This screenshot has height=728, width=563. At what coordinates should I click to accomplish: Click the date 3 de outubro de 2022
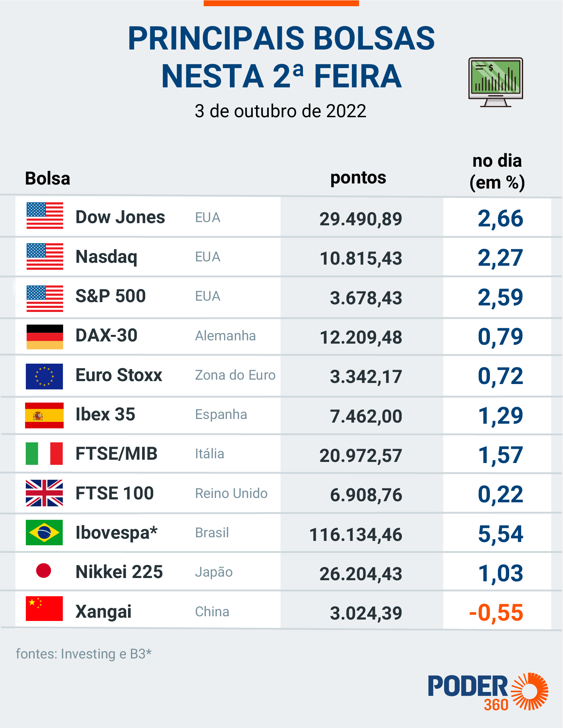[x=280, y=111]
